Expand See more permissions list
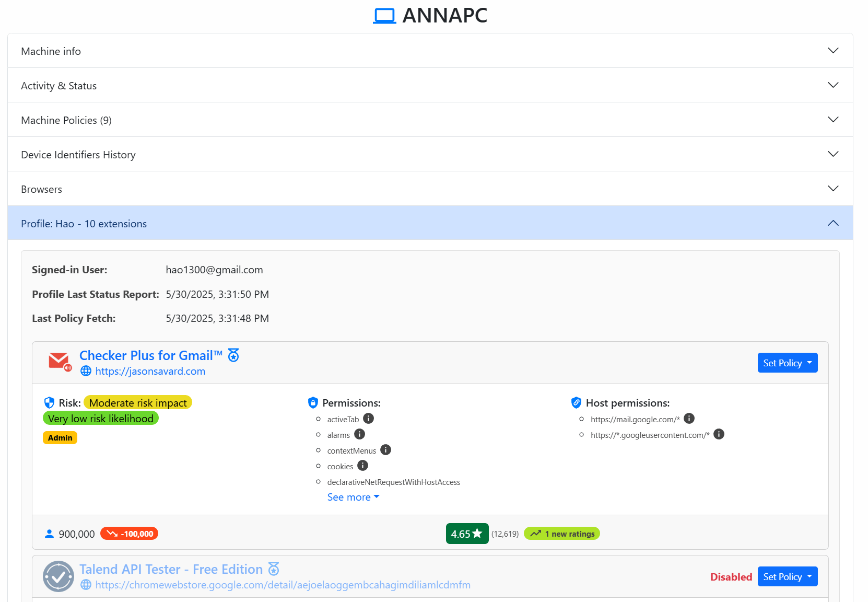Screen dimensions: 868x602 pyautogui.click(x=353, y=497)
